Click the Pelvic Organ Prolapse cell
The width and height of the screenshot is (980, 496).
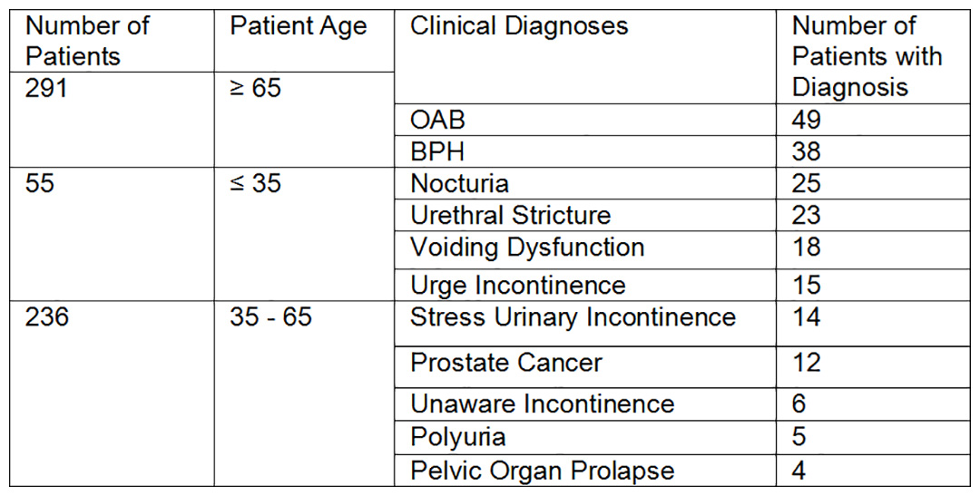(585, 470)
